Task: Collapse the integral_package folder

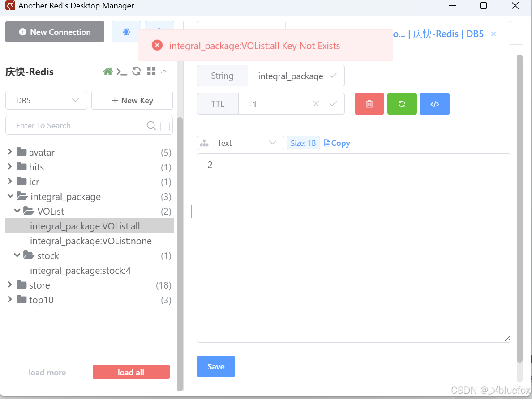Action: click(x=10, y=196)
